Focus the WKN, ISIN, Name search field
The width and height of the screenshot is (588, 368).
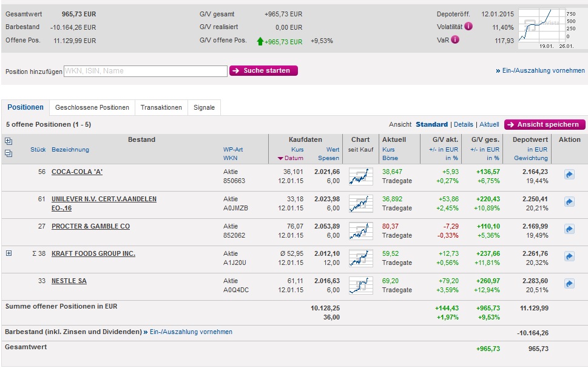(x=145, y=71)
